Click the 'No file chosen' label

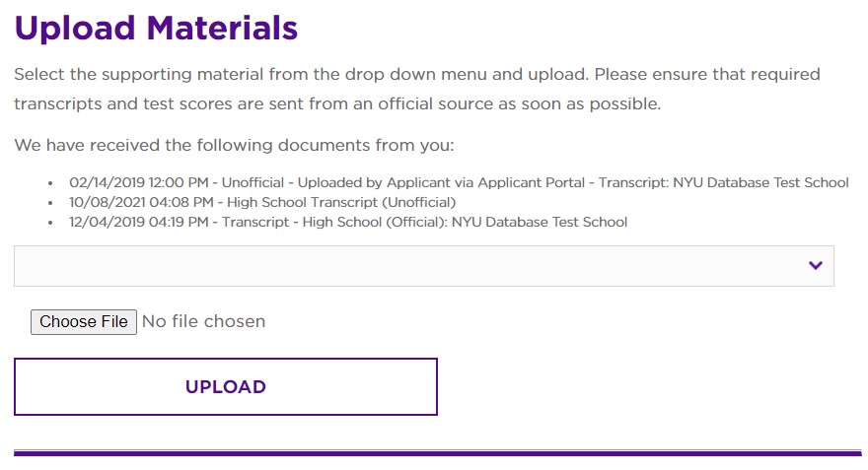click(x=203, y=321)
